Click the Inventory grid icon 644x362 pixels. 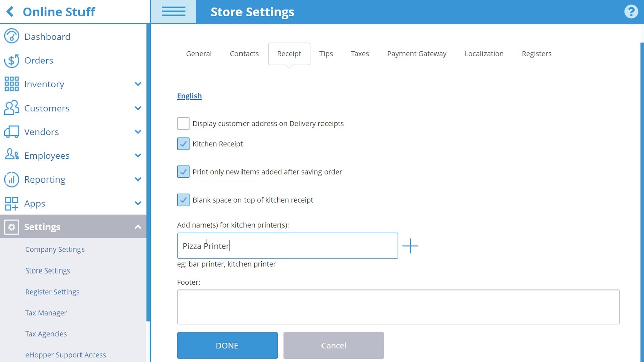point(12,84)
